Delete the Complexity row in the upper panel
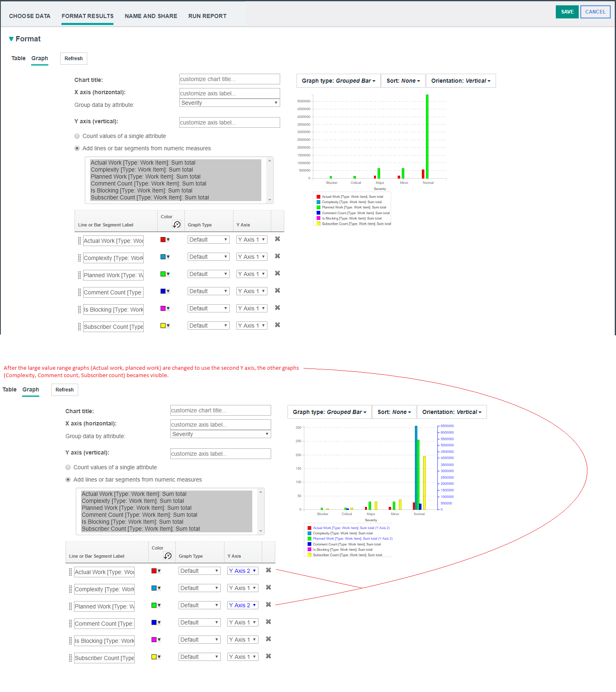The height and width of the screenshot is (692, 616). 277,256
